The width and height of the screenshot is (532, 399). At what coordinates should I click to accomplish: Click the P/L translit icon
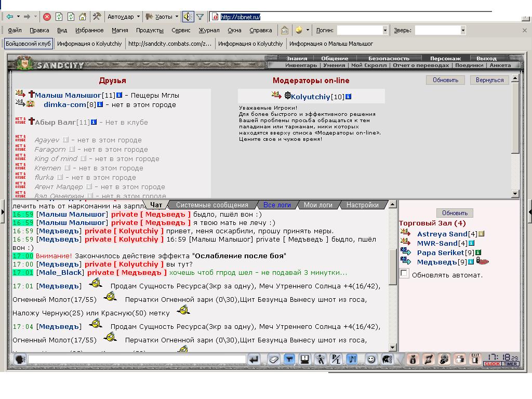(x=336, y=360)
